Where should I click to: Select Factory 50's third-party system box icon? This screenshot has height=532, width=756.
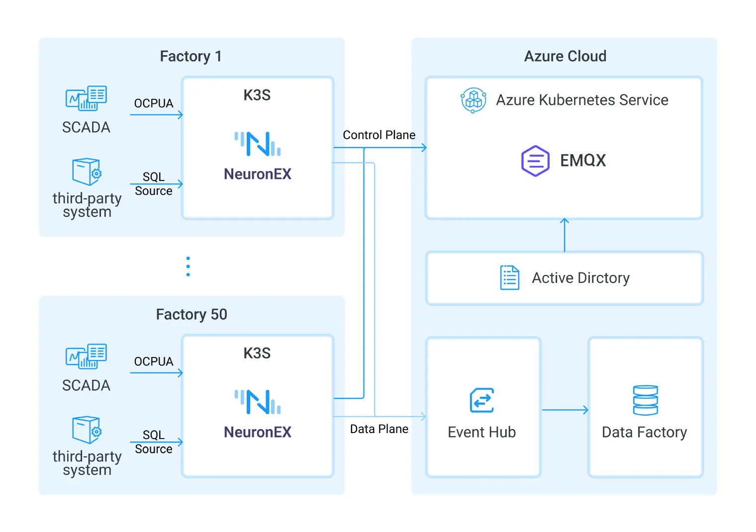(87, 430)
